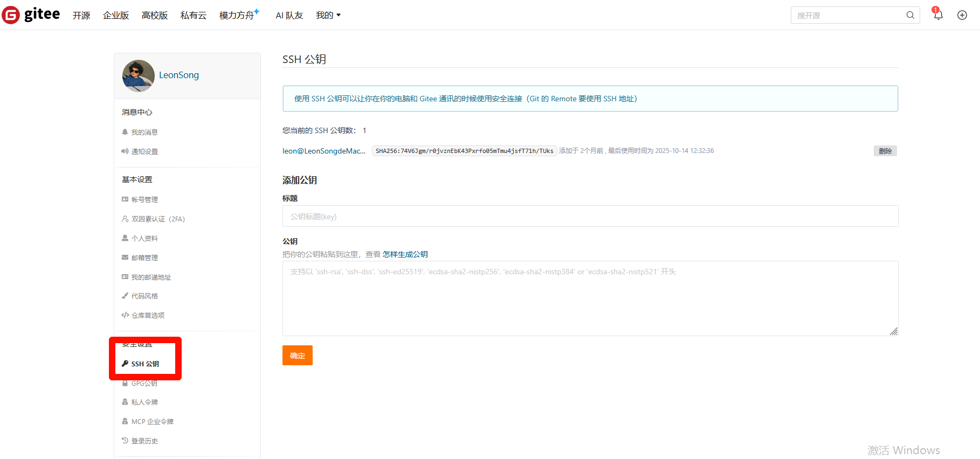Open 通知设置 in sidebar
The width and height of the screenshot is (980, 459).
pos(144,151)
